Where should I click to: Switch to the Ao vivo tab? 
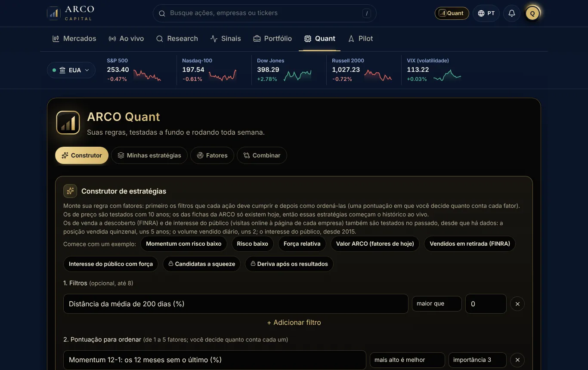pos(126,39)
